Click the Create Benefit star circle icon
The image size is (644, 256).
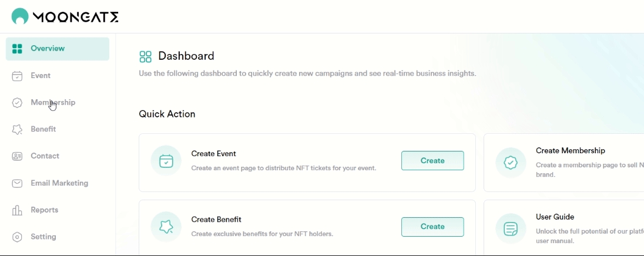click(166, 227)
